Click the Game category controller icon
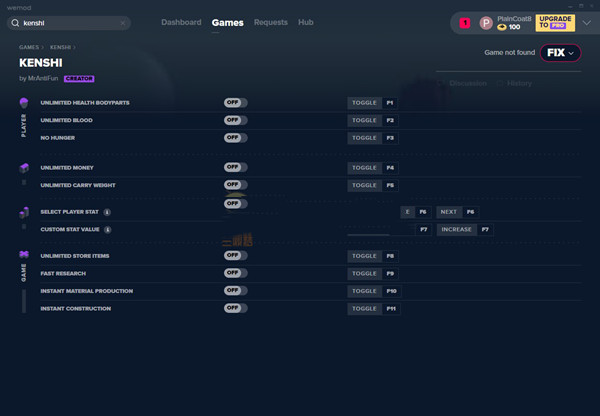This screenshot has height=416, width=600. (x=24, y=254)
